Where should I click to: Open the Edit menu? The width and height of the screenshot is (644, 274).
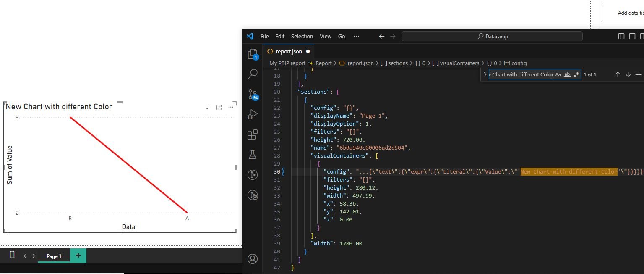coord(280,36)
